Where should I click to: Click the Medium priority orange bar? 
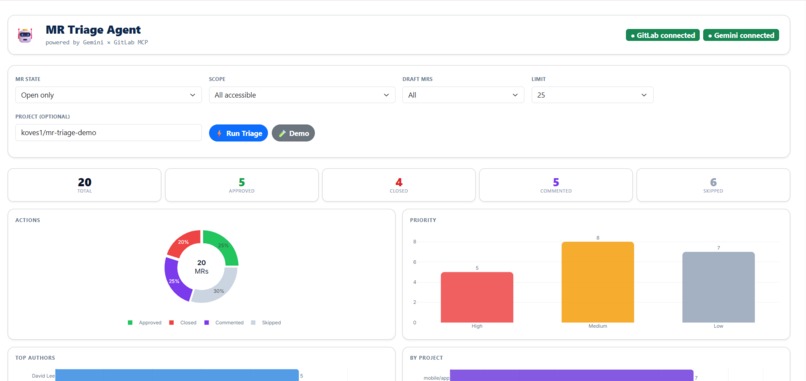click(598, 282)
